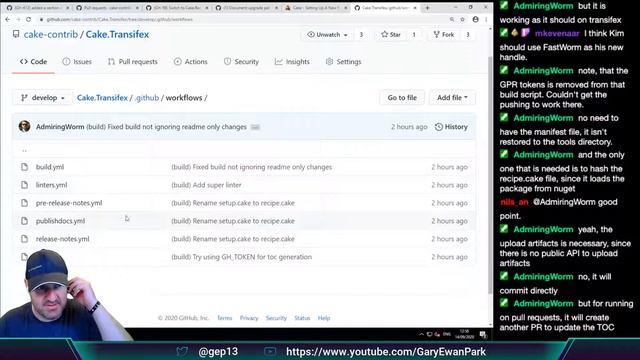Click the Unwatch button
The image size is (640, 360).
pos(327,35)
